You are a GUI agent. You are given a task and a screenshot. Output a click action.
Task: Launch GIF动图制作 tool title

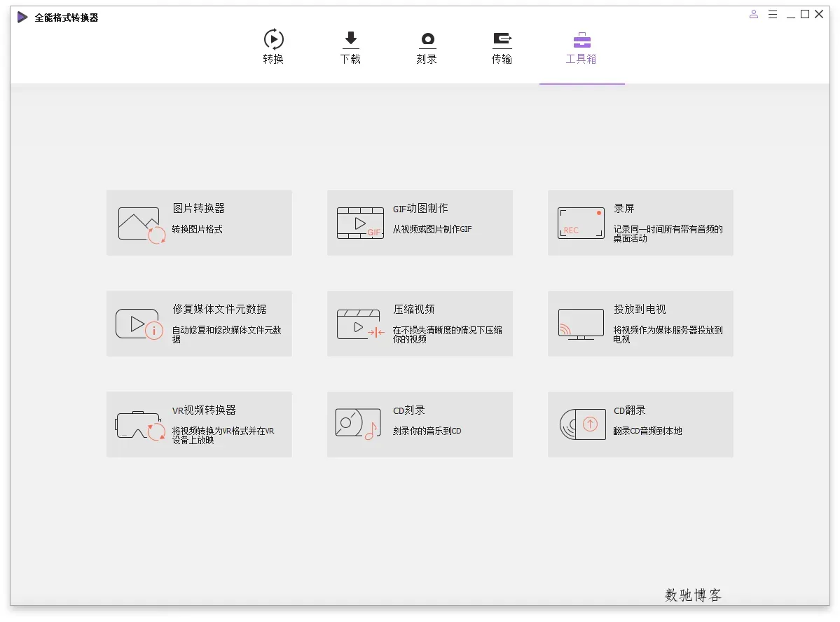tap(420, 208)
